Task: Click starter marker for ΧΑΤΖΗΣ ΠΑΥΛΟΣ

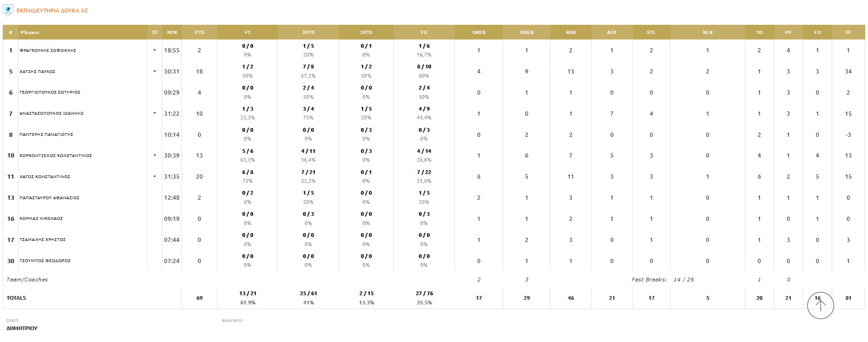Action: click(x=154, y=71)
